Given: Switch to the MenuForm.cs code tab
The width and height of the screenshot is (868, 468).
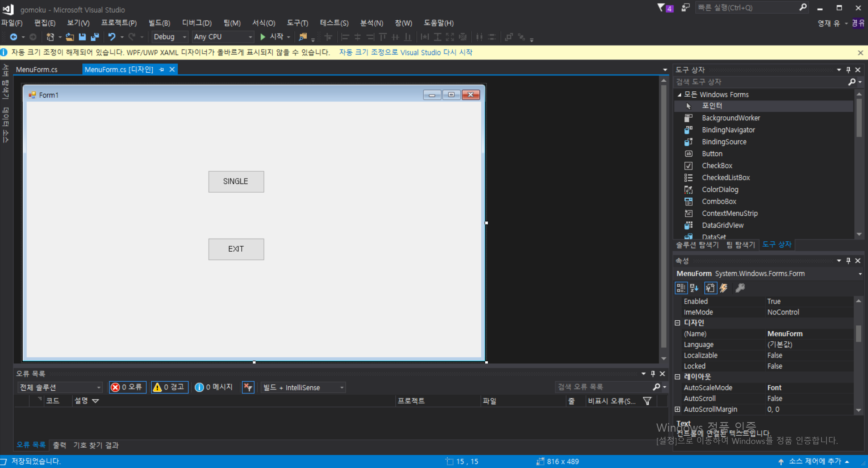Looking at the screenshot, I should click(x=37, y=70).
